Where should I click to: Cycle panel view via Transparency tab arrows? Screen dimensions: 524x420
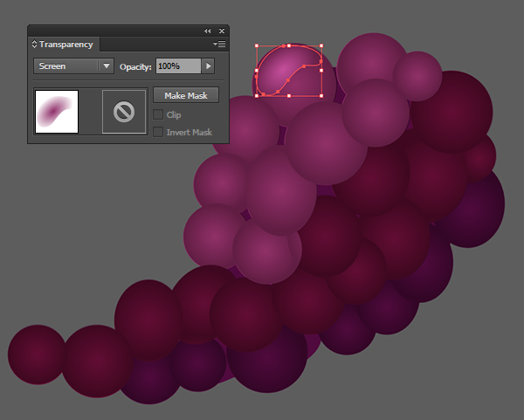point(34,45)
